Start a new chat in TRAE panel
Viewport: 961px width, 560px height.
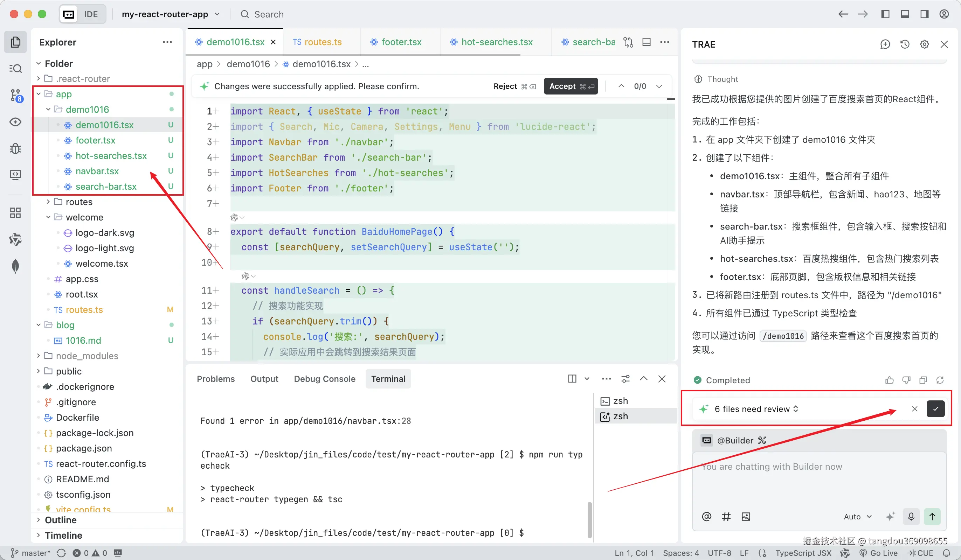[x=885, y=44]
